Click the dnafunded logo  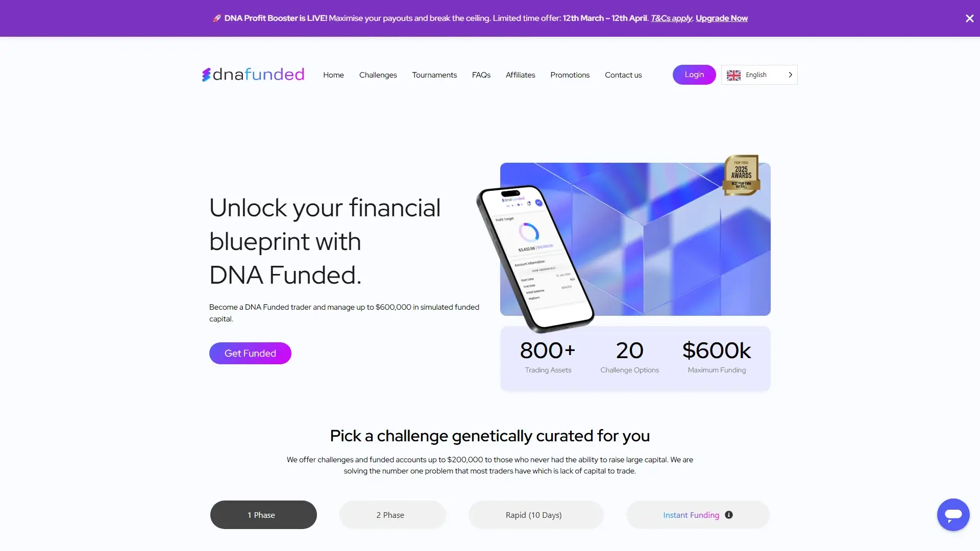(252, 74)
